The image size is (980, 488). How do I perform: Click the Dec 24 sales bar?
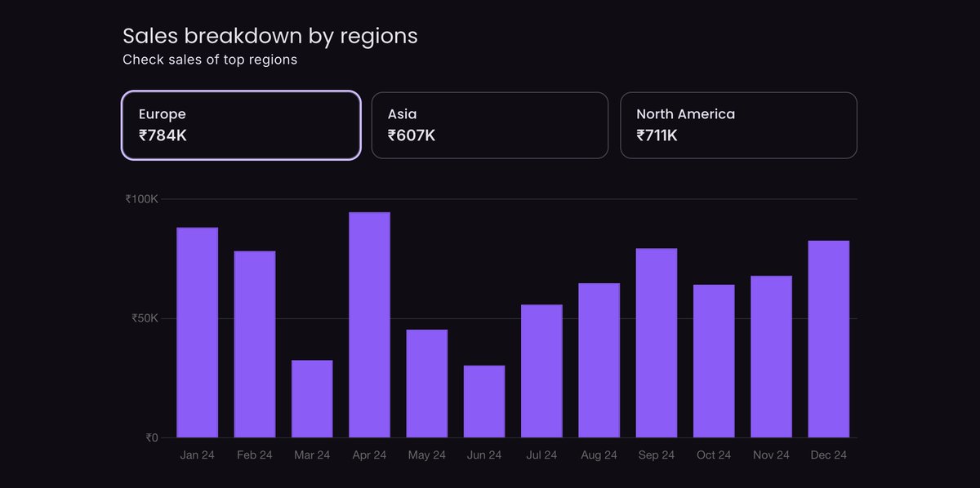coord(829,339)
